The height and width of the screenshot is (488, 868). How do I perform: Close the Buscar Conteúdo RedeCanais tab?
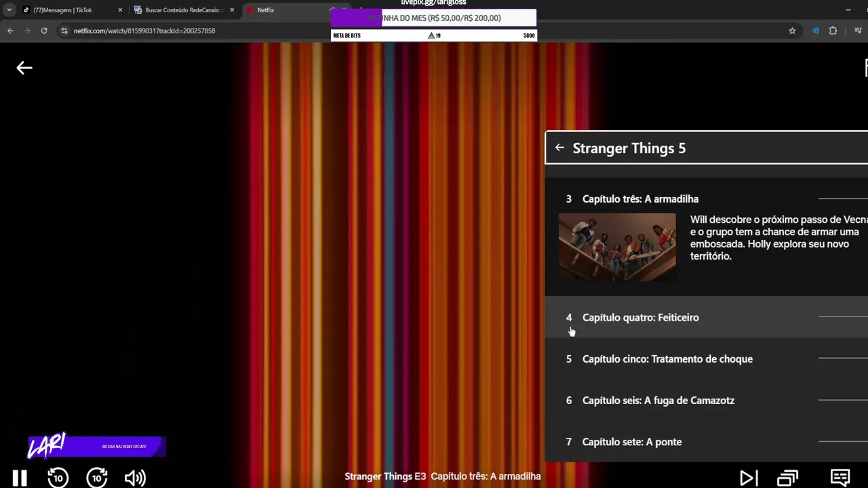pos(232,10)
